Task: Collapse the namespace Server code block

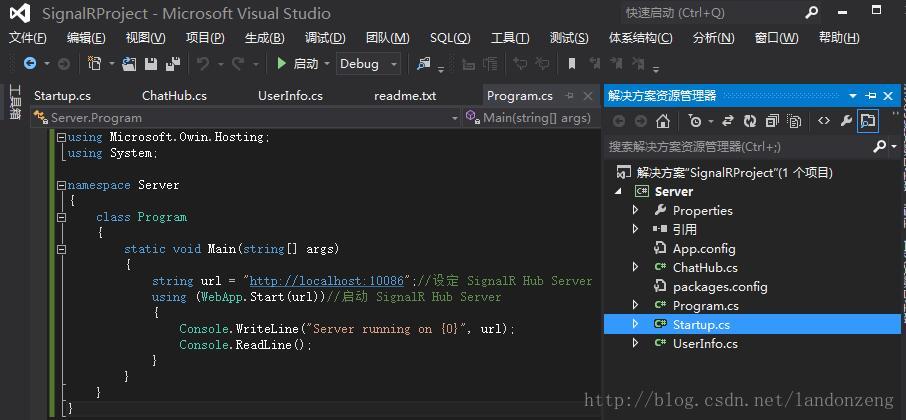Action: click(x=61, y=185)
